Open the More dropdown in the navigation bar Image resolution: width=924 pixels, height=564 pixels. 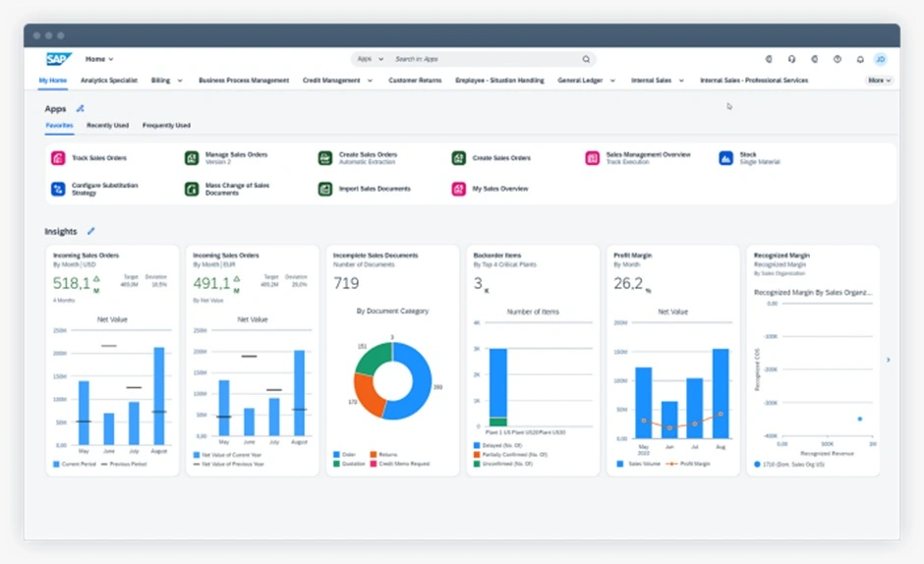(879, 81)
